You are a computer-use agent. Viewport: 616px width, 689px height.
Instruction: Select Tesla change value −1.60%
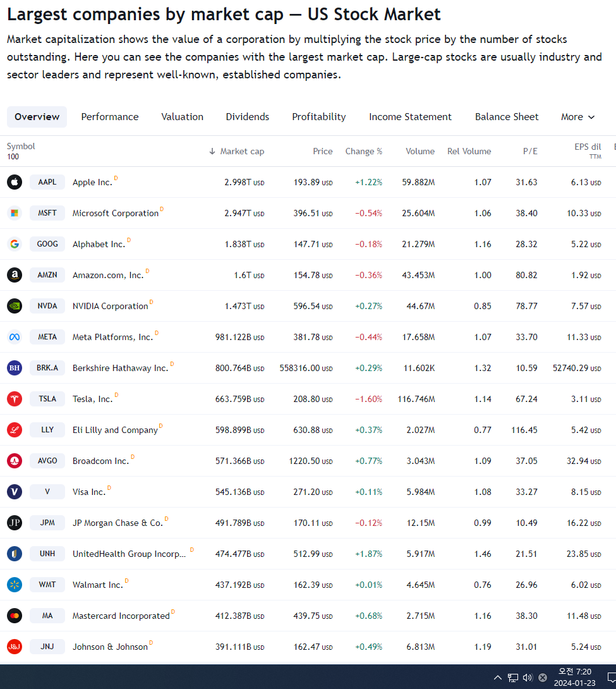(x=369, y=399)
